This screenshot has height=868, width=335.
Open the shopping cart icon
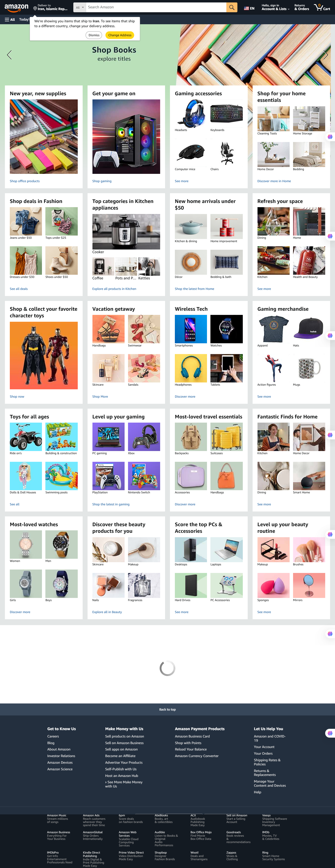click(322, 7)
